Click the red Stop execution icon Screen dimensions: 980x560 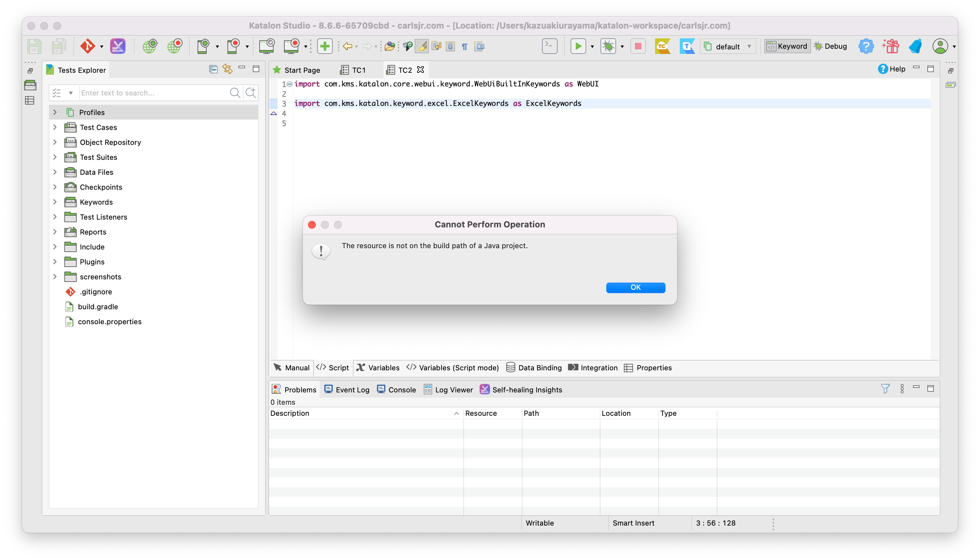(638, 46)
